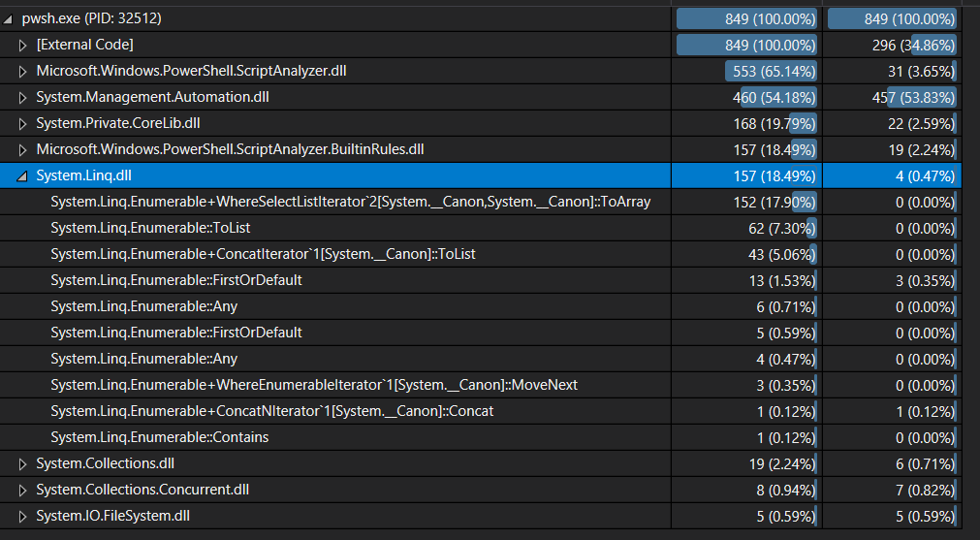Select the System.Private.CoreLib.dll row label
Screen dimensions: 980x540
pyautogui.click(x=118, y=124)
